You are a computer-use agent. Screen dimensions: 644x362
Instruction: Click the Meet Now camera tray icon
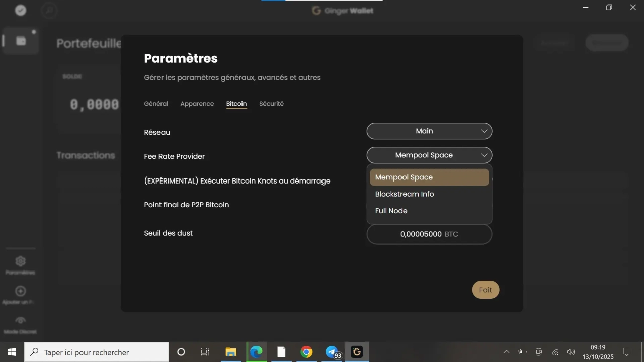point(539,352)
